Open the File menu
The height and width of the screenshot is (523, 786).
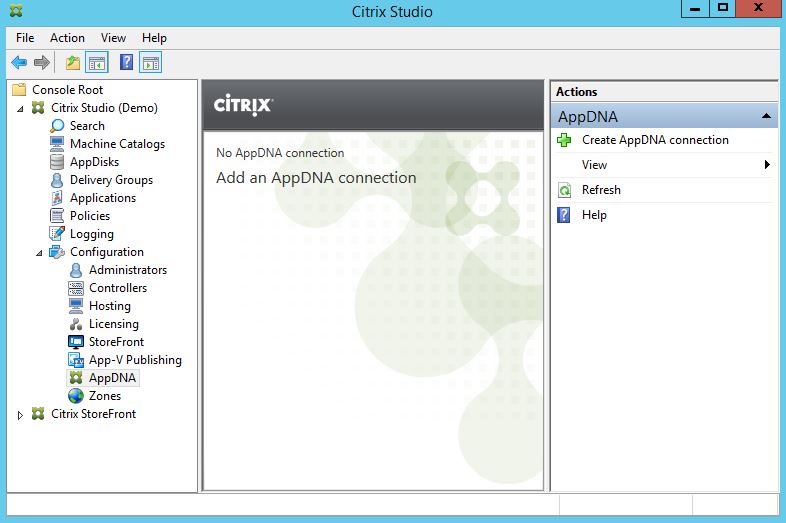pyautogui.click(x=25, y=38)
